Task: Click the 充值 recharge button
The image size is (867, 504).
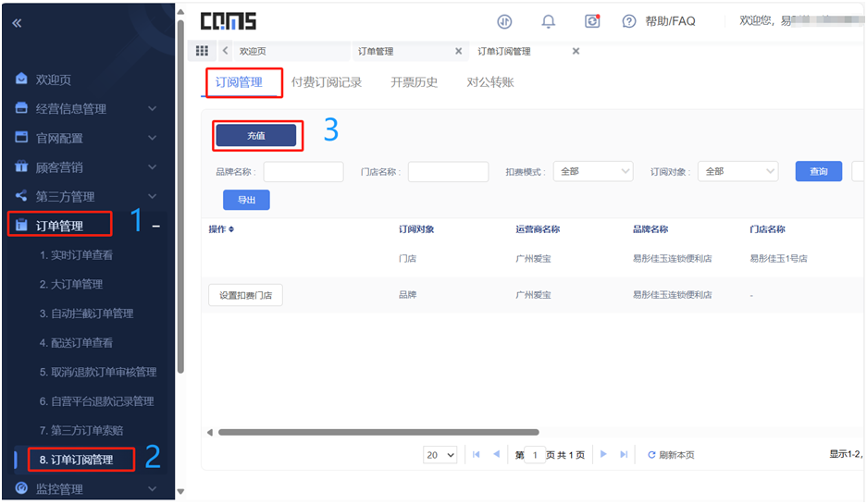Action: tap(256, 135)
